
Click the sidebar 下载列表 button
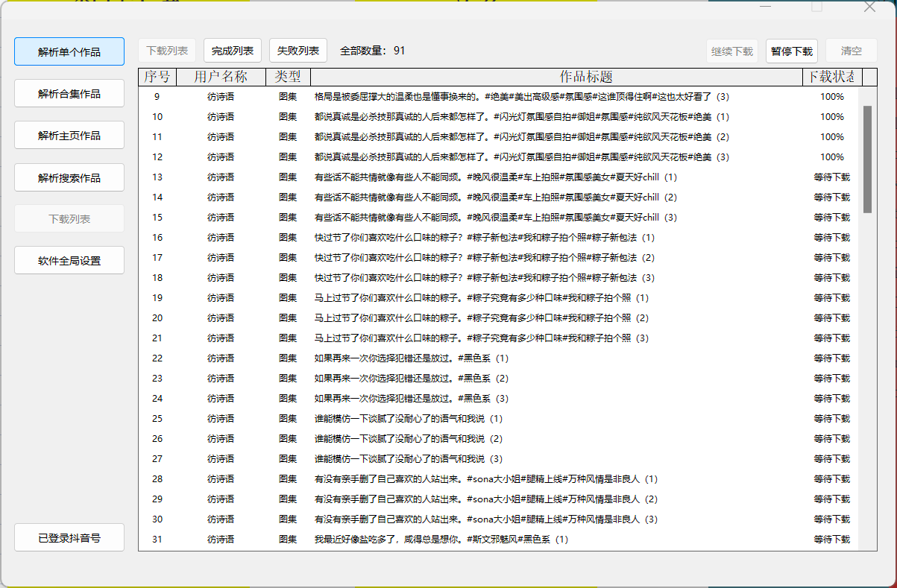pos(69,218)
